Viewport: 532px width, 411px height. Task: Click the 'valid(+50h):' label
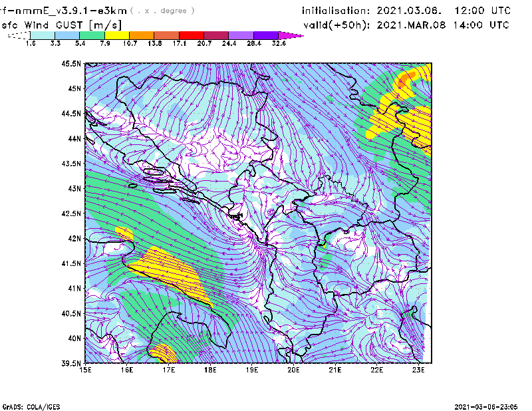pos(336,25)
